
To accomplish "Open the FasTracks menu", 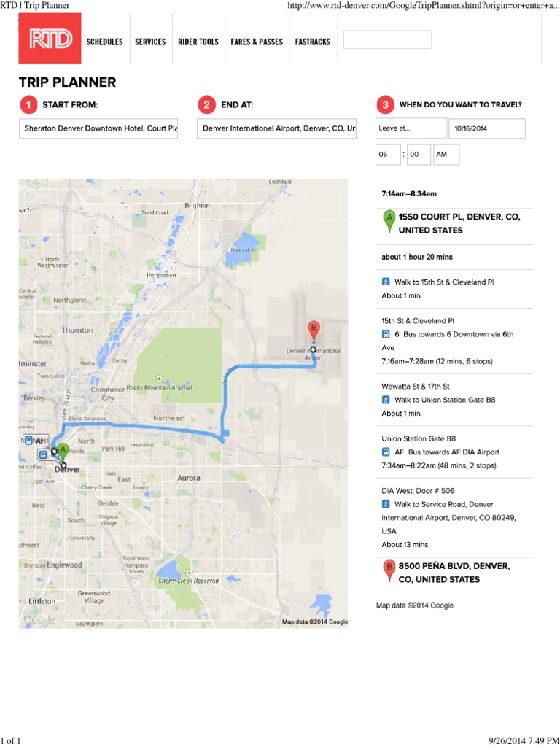I will [312, 42].
